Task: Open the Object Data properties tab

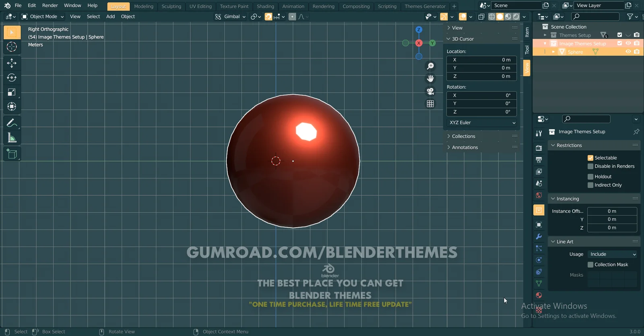Action: coord(539,284)
